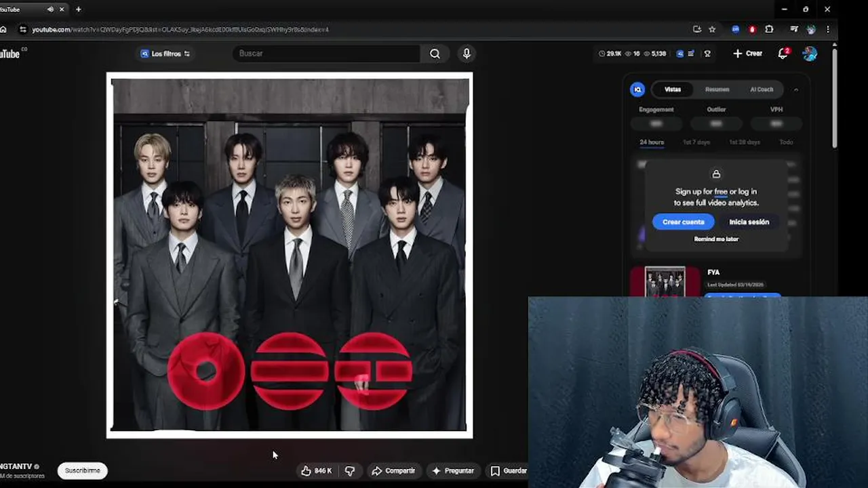
Task: Click the Remind me later link
Action: point(716,239)
